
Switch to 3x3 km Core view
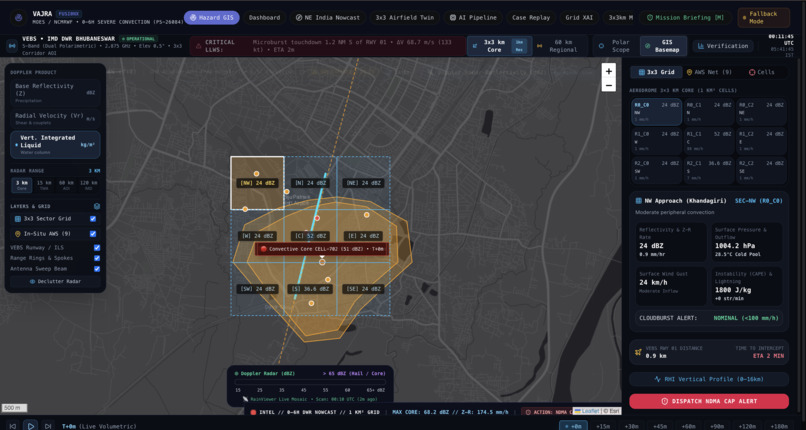click(498, 46)
